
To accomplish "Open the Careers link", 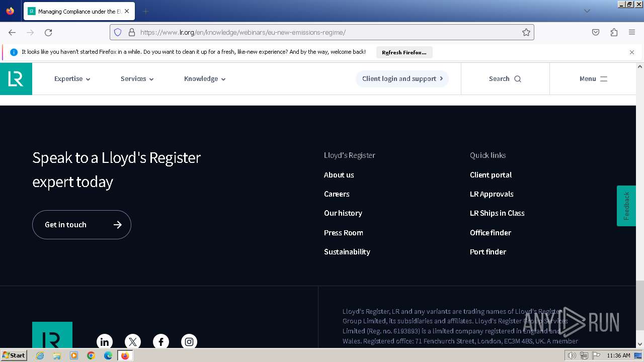I will click(337, 194).
